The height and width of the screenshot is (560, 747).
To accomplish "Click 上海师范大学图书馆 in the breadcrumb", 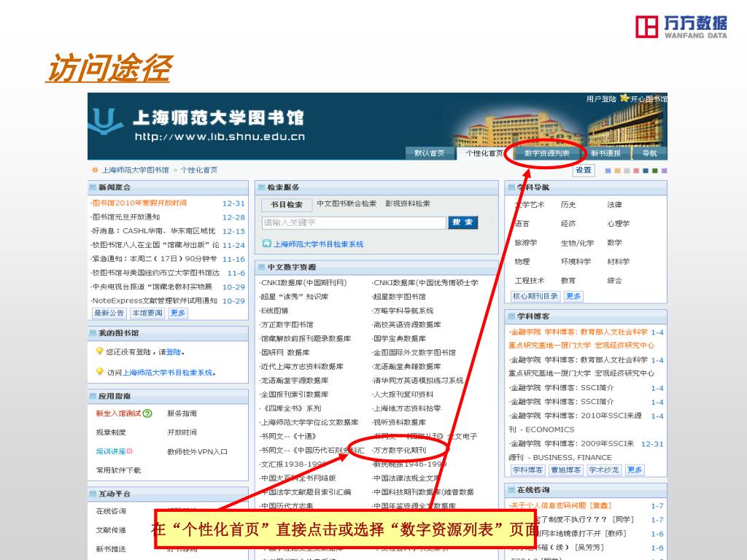I will point(135,170).
